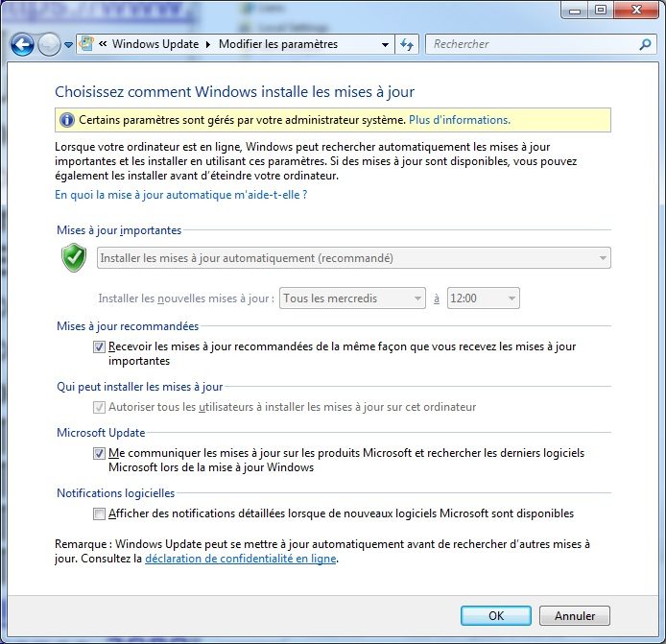Click the OK button

pos(495,616)
